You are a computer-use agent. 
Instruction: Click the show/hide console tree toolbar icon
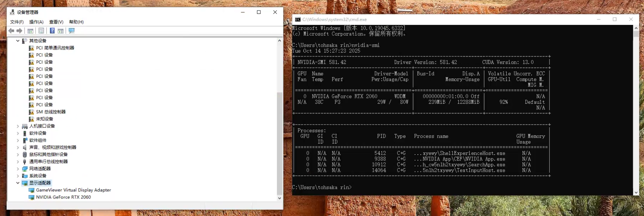pyautogui.click(x=31, y=31)
